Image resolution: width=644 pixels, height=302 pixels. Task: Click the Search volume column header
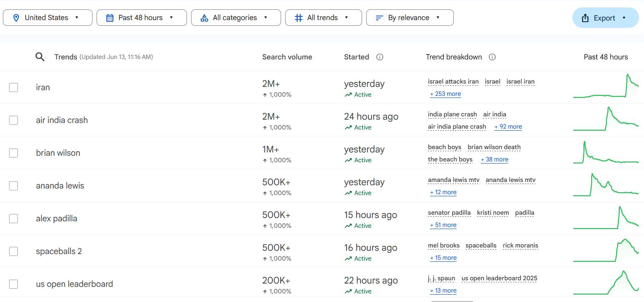point(287,57)
